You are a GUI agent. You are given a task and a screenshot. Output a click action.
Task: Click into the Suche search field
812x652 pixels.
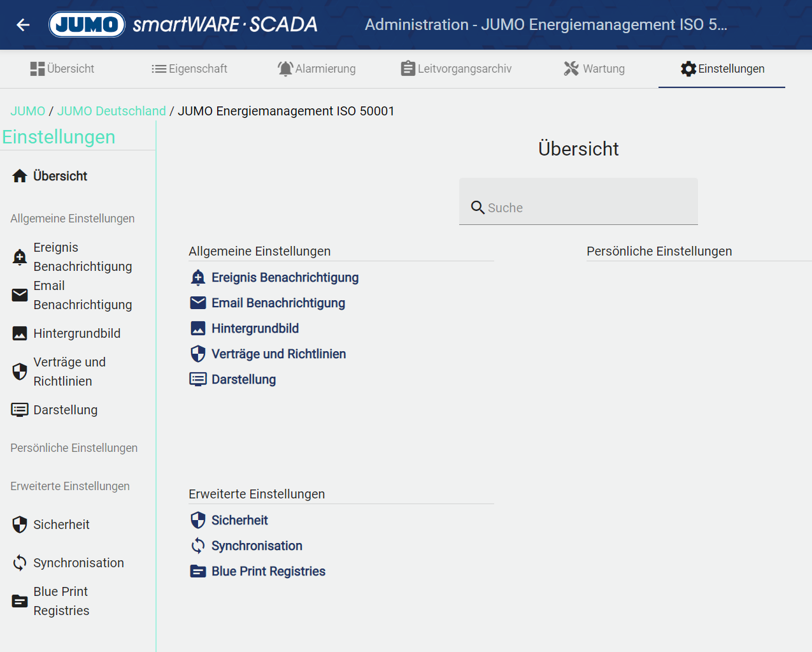tap(586, 208)
